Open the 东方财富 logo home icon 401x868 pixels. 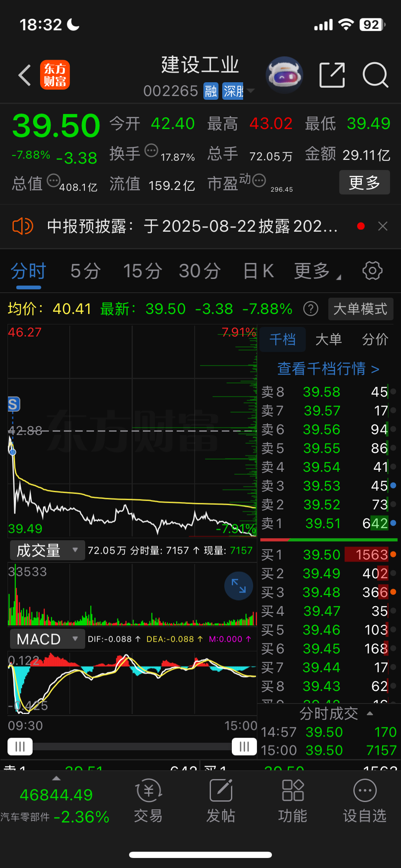[x=55, y=75]
